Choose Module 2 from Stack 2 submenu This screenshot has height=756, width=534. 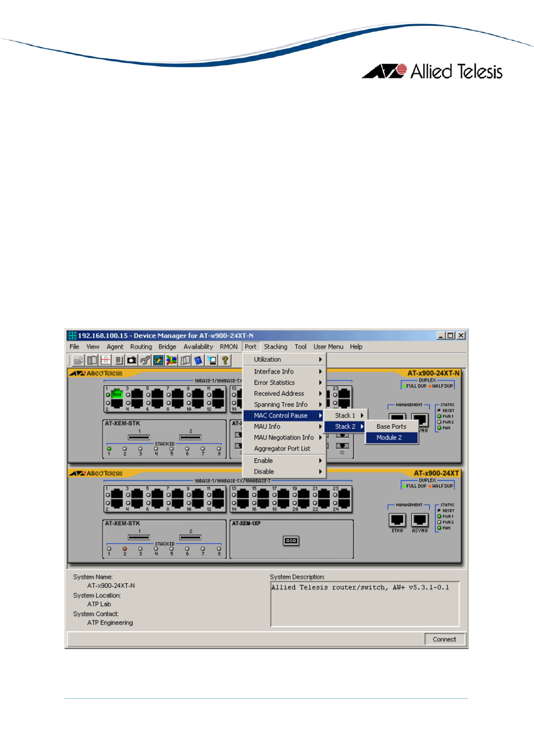(x=392, y=437)
